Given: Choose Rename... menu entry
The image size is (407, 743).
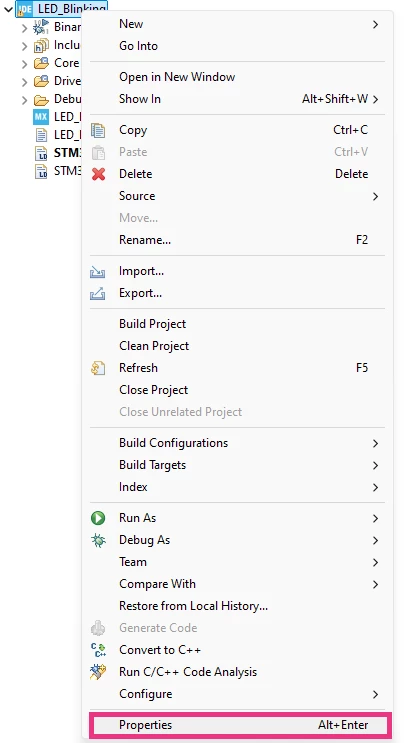Looking at the screenshot, I should click(x=145, y=240).
